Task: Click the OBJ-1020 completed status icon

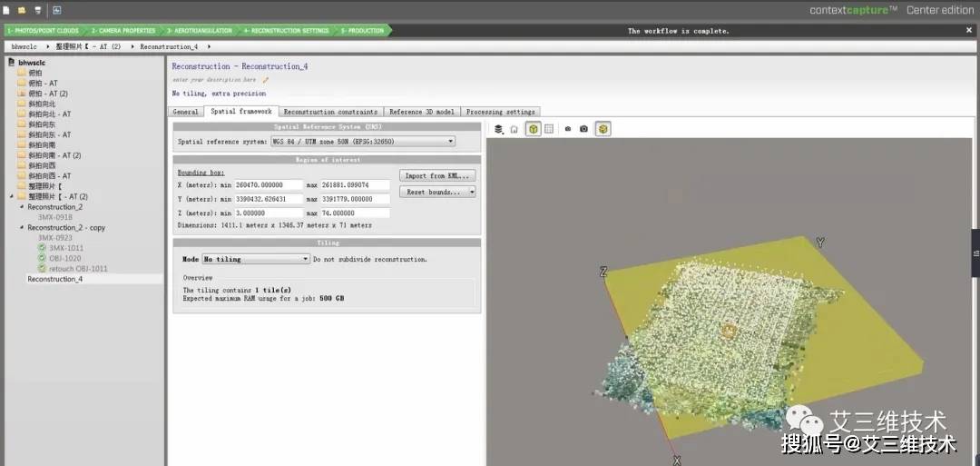Action: tap(42, 258)
